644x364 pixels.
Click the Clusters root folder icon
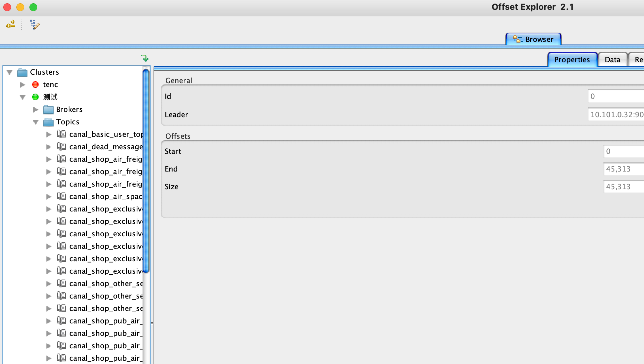click(22, 72)
